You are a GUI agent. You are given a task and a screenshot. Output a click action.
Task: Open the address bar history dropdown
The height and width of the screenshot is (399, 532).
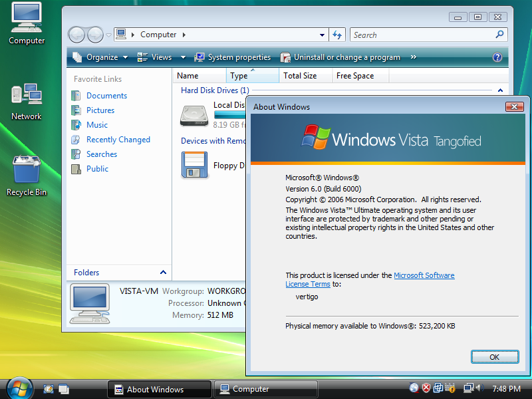click(x=322, y=35)
